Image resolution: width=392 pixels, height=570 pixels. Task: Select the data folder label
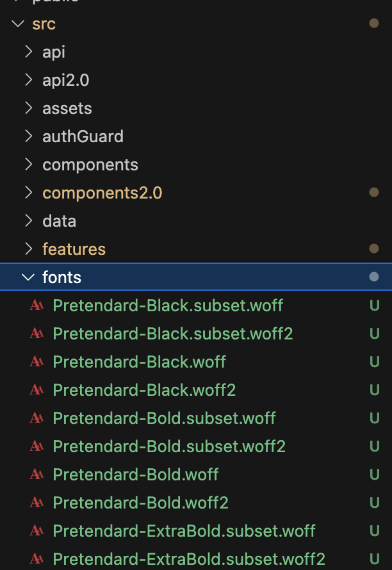(60, 221)
